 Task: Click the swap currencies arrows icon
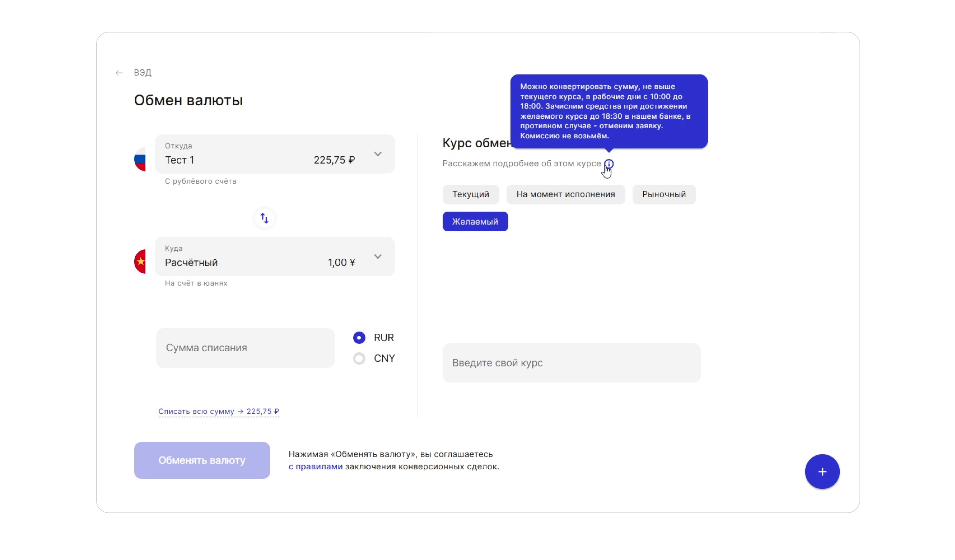coord(265,218)
